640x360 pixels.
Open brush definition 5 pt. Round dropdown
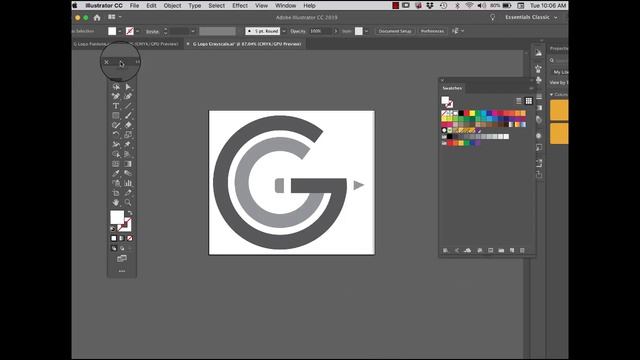pyautogui.click(x=284, y=31)
